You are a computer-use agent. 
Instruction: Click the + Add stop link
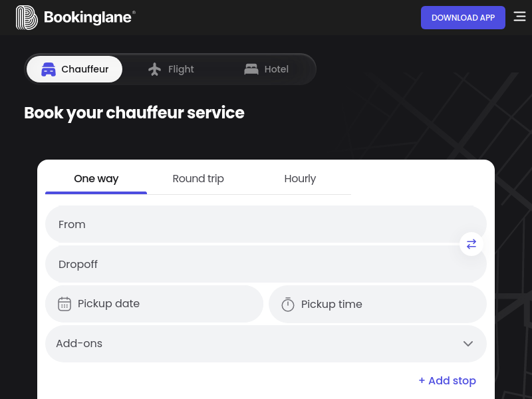[447, 380]
